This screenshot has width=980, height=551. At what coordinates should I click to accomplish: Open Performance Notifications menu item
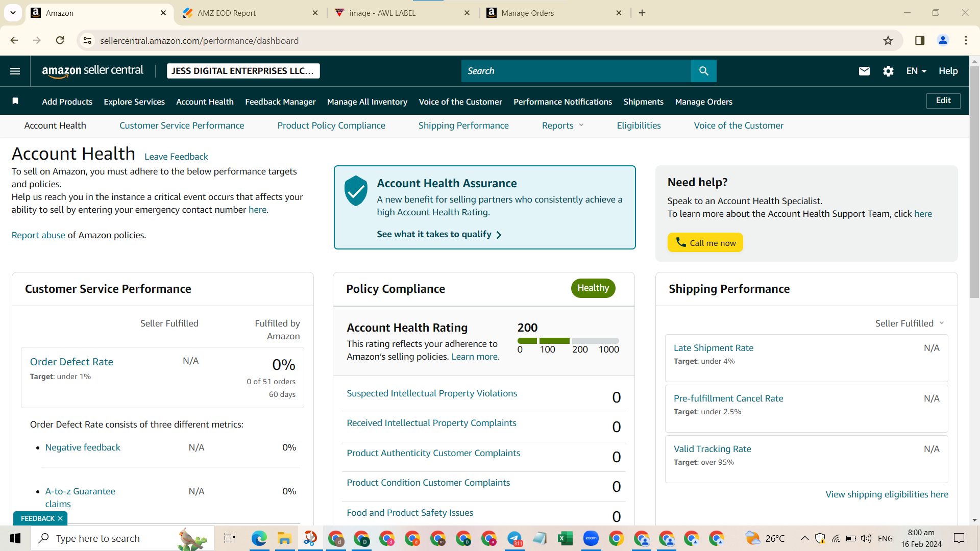562,102
